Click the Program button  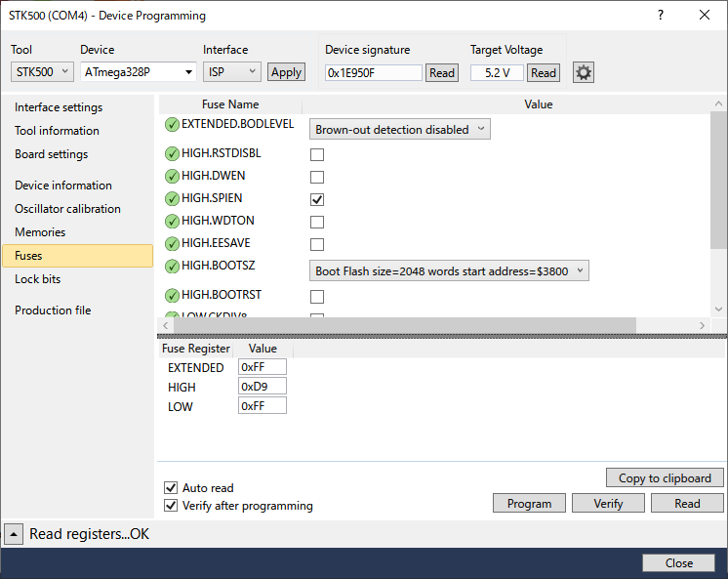tap(529, 503)
